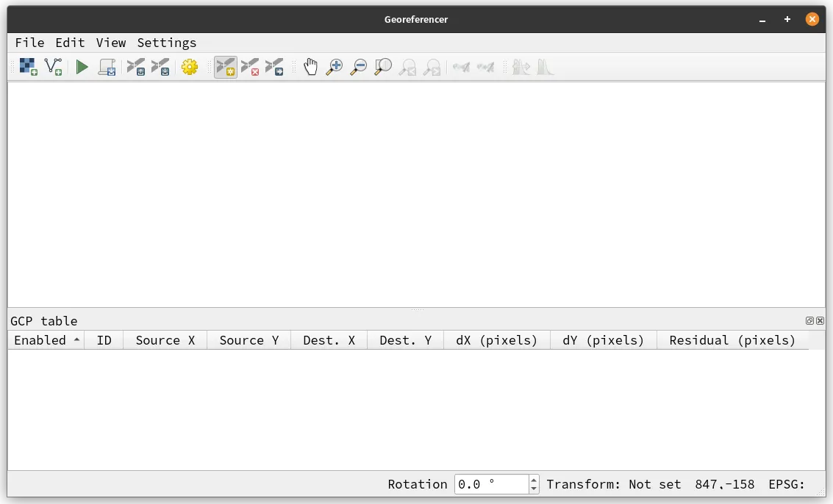833x504 pixels.
Task: Open the transformation settings gear
Action: point(190,66)
